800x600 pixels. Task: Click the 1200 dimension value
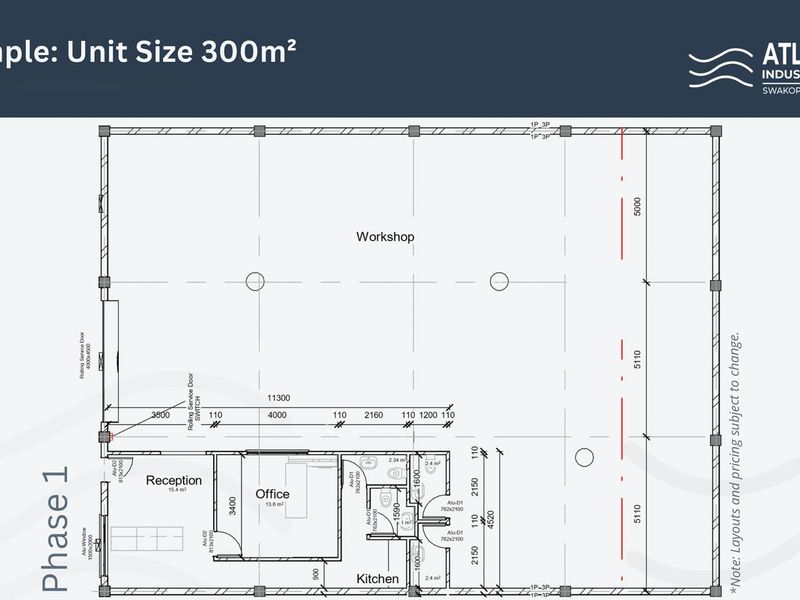428,415
